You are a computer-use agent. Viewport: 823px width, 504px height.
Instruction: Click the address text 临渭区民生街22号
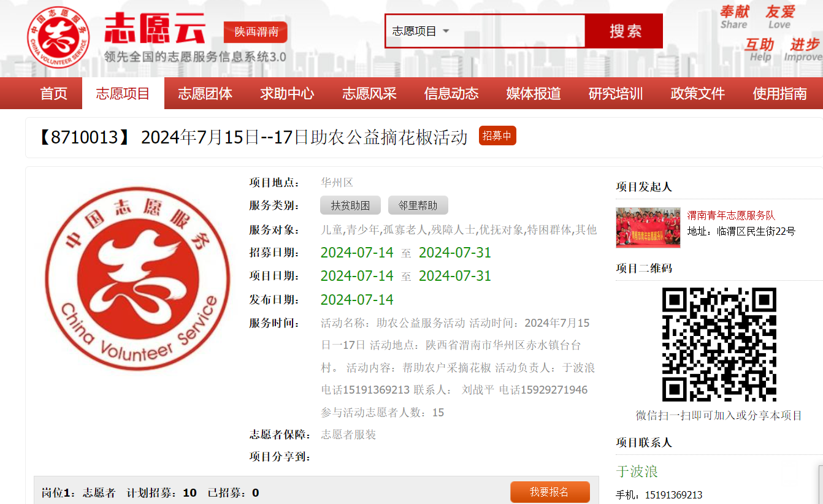tap(756, 232)
